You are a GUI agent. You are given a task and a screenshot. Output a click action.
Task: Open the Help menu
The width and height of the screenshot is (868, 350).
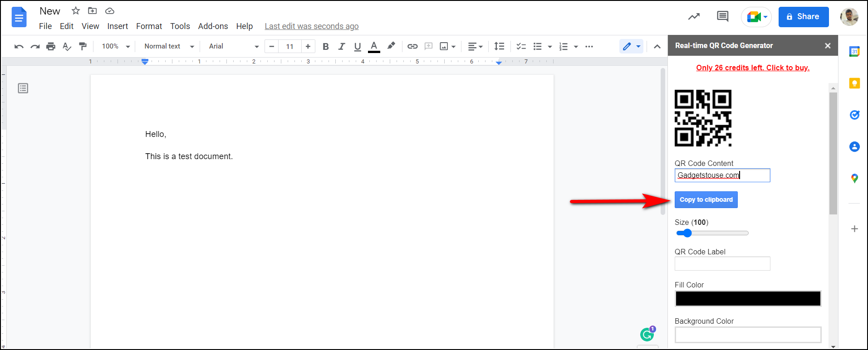pyautogui.click(x=244, y=26)
